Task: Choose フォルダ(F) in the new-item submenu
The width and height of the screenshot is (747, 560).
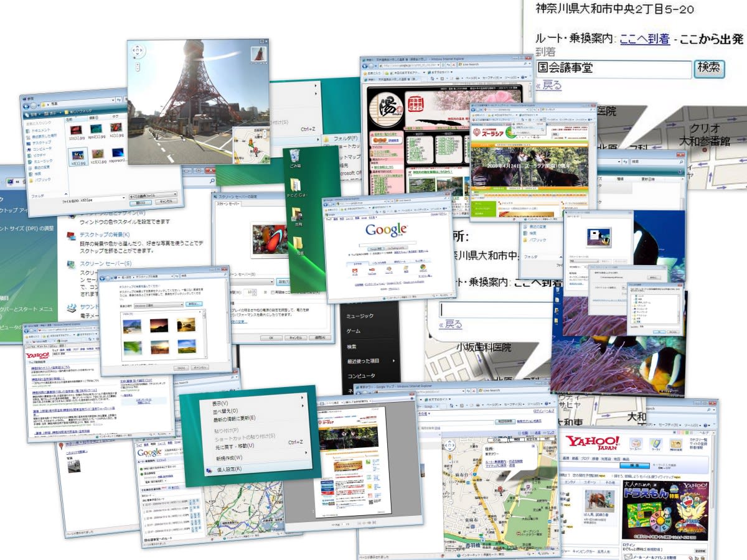Action: (344, 138)
